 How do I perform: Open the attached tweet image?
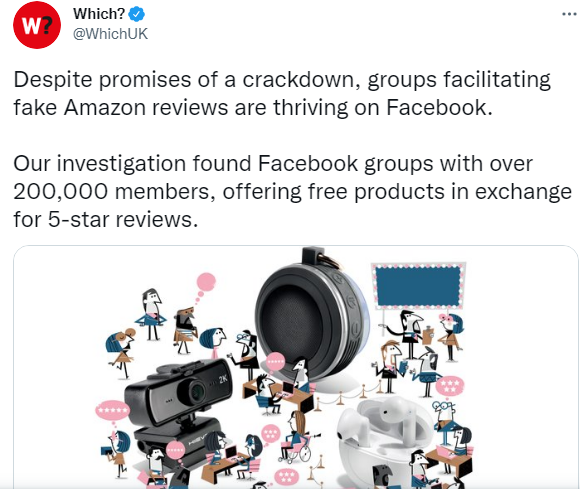(296, 367)
